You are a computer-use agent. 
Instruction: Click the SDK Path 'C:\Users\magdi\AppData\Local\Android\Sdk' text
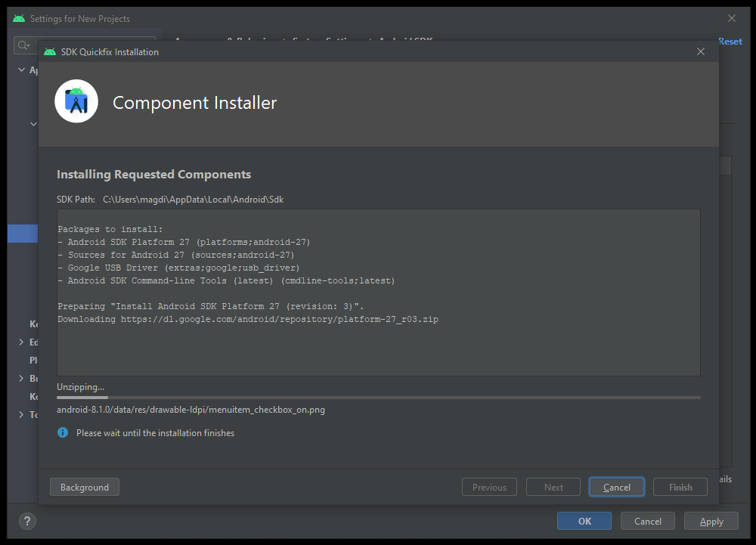[x=193, y=200]
